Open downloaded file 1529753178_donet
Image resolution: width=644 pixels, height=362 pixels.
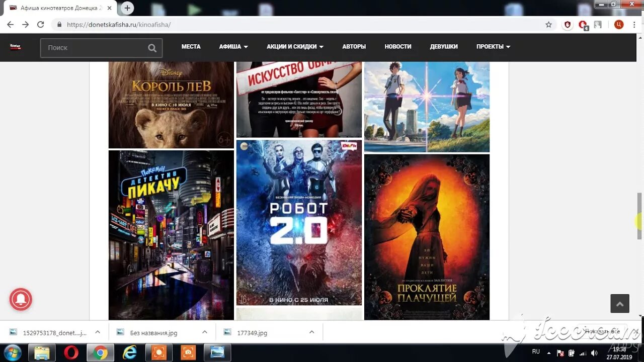[48, 333]
